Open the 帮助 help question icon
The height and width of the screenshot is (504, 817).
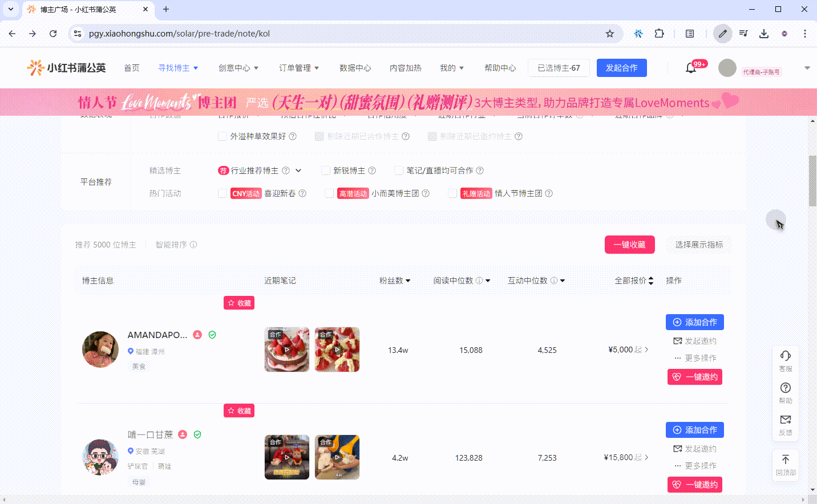pos(786,388)
